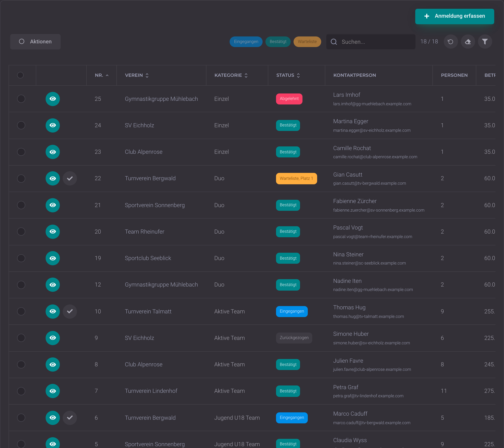The image size is (504, 448).
Task: Click the magnifier search icon
Action: point(334,42)
